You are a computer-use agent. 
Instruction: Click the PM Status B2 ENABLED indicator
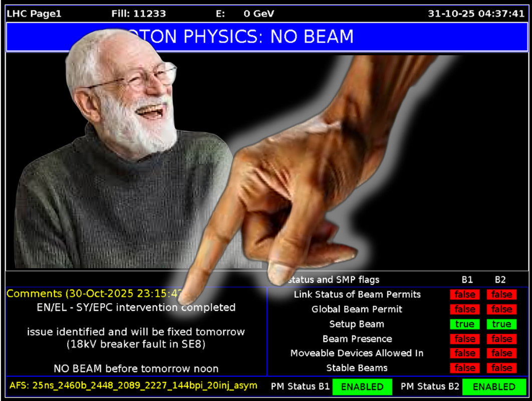pyautogui.click(x=494, y=387)
